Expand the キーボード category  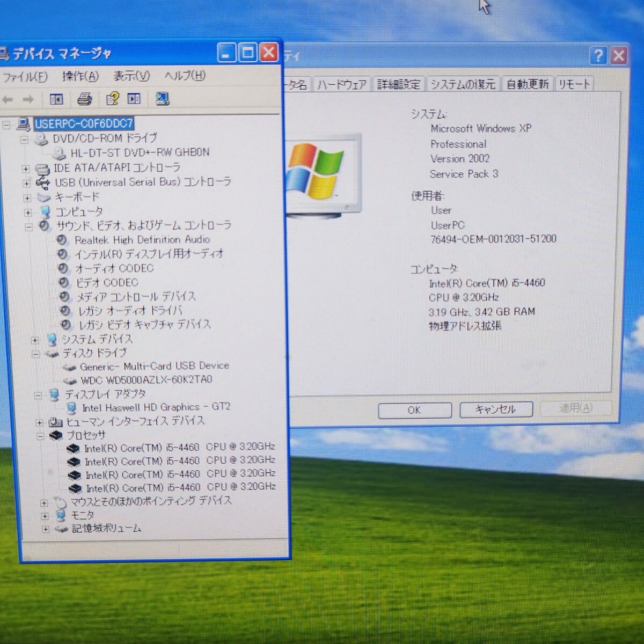[27, 198]
